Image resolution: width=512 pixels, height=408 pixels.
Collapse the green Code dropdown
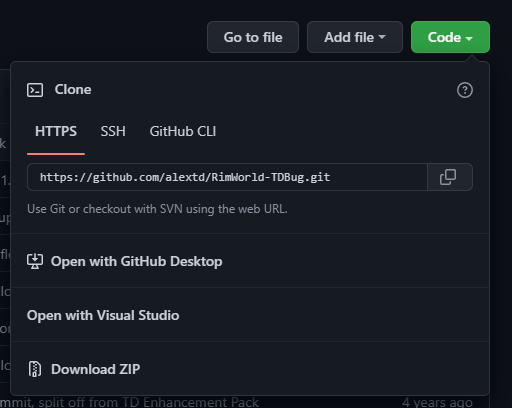tap(450, 37)
